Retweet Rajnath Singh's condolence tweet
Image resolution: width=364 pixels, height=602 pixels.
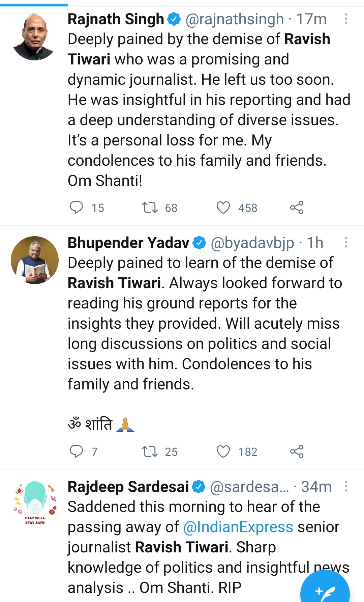pyautogui.click(x=150, y=207)
